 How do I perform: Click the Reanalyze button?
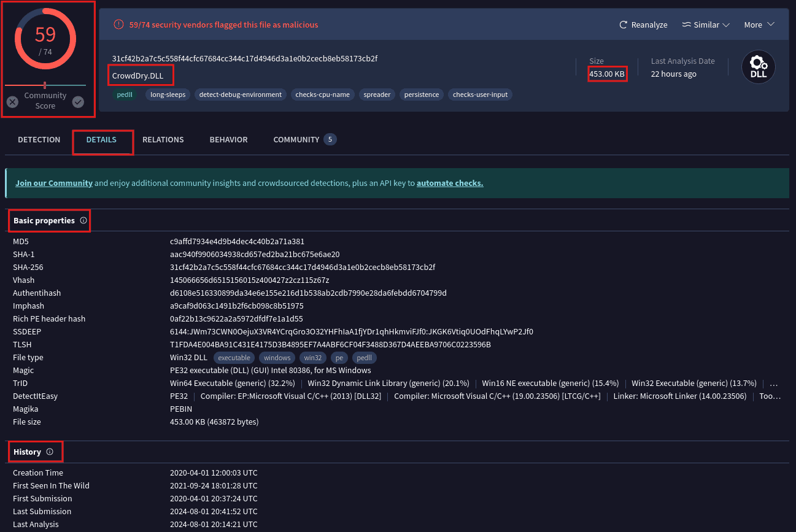643,25
